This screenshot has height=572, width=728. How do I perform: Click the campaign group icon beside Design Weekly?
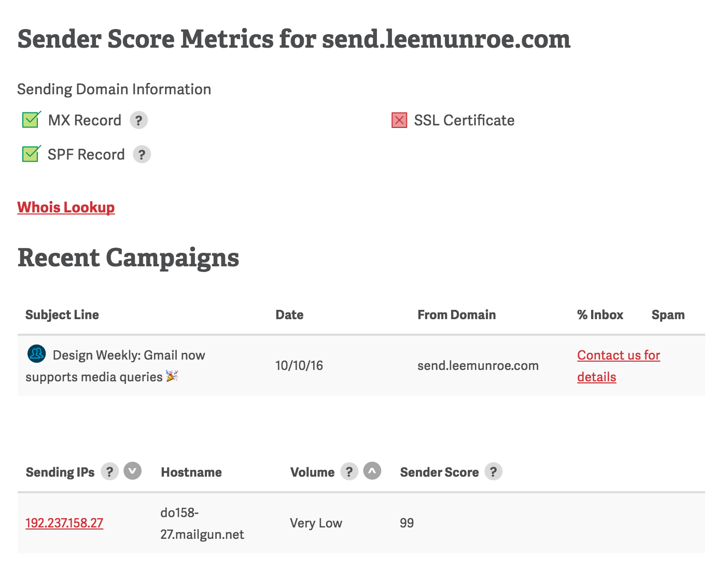tap(36, 354)
